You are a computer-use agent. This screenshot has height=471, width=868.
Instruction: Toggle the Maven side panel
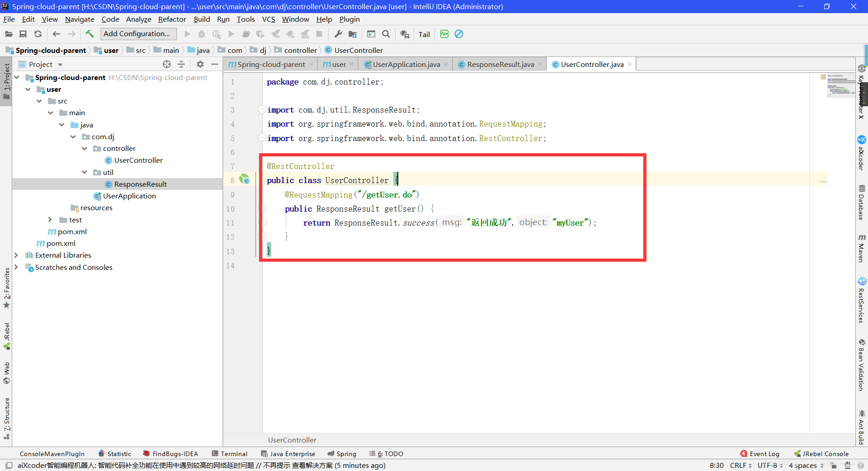(x=862, y=248)
